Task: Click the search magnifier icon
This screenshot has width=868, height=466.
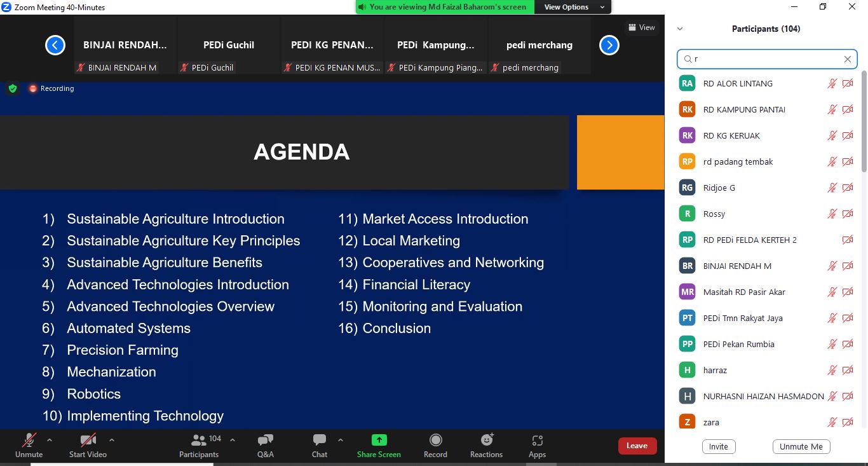Action: pyautogui.click(x=688, y=59)
